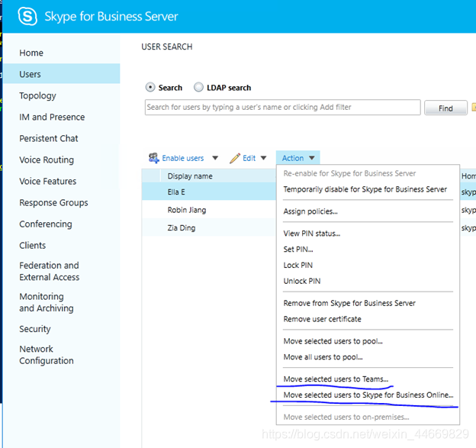Click the Edit pencil icon
The height and width of the screenshot is (448, 476).
tap(235, 158)
